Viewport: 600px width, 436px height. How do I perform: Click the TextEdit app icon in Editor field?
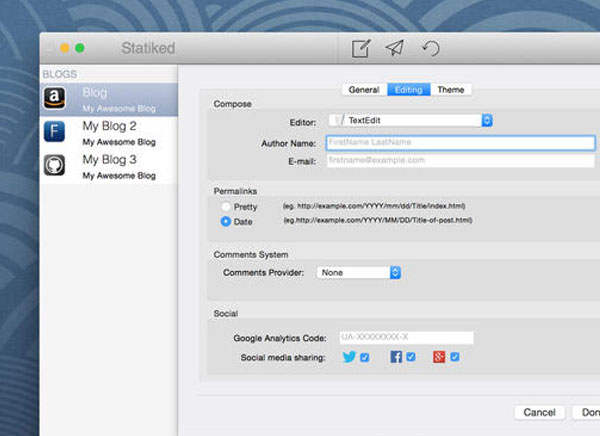point(339,120)
